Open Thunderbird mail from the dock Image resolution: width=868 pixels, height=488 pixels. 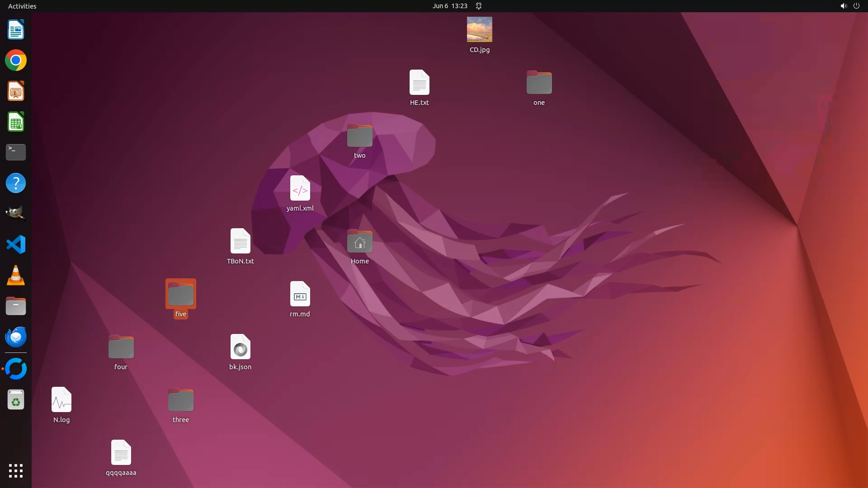pyautogui.click(x=16, y=337)
